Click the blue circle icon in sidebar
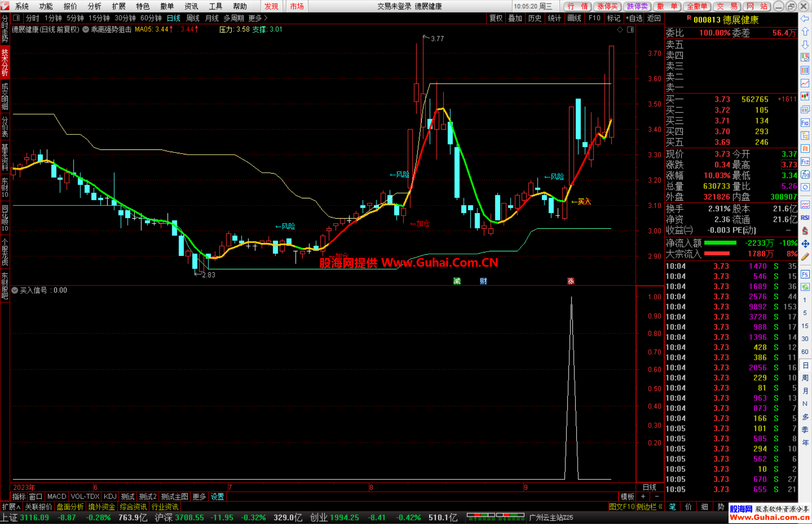812x524 pixels. pyautogui.click(x=805, y=187)
